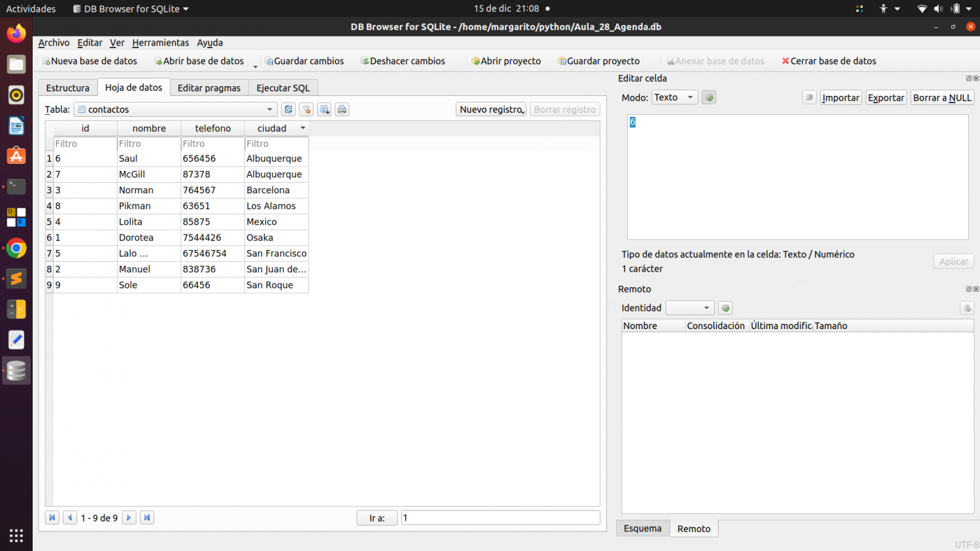Click the Nuevo registro button
This screenshot has height=551, width=980.
[491, 110]
